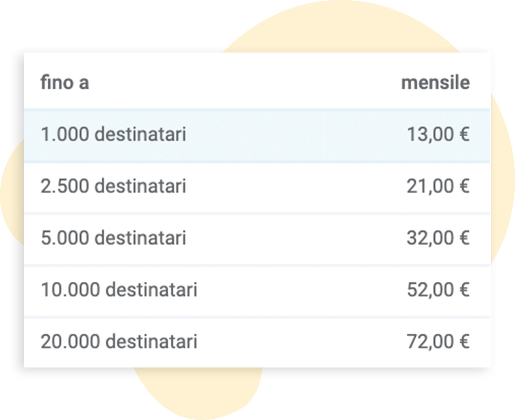Click the euro symbol in highlighted row
This screenshot has width=515, height=420.
pos(465,134)
